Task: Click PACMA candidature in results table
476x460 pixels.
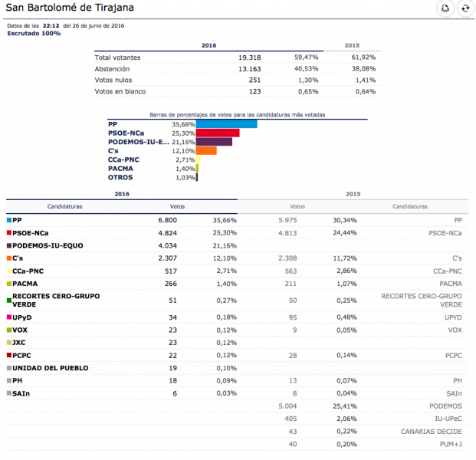Action: point(25,284)
